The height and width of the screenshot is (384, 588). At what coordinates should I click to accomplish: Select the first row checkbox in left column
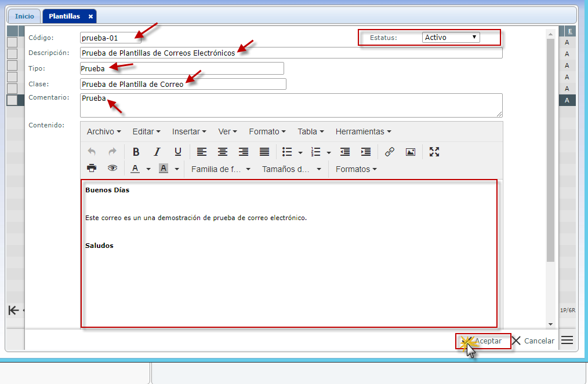click(12, 42)
